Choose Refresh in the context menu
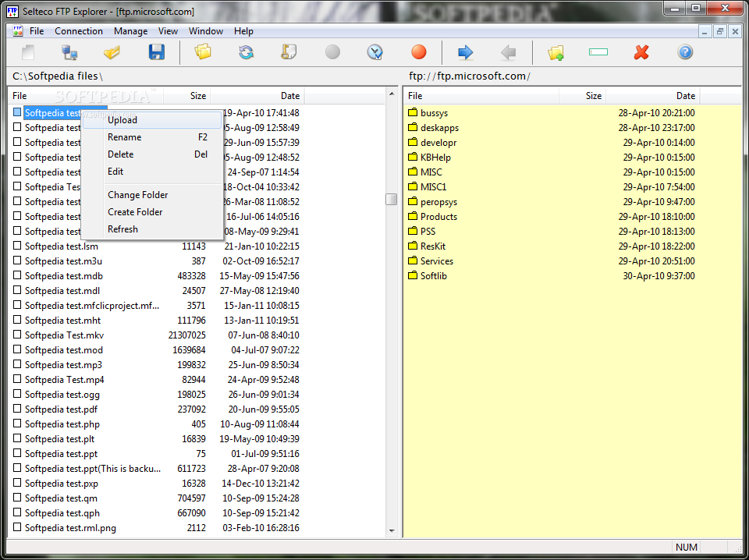The width and height of the screenshot is (749, 560). 152,229
